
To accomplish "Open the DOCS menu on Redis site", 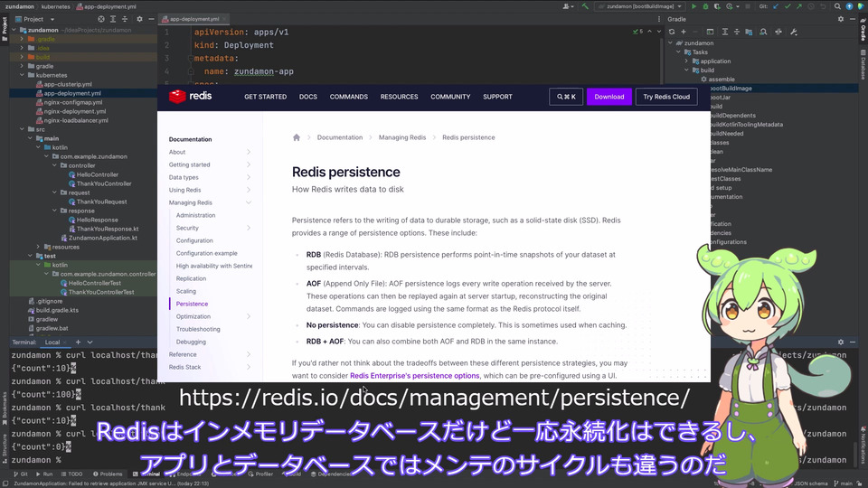I will pyautogui.click(x=307, y=97).
